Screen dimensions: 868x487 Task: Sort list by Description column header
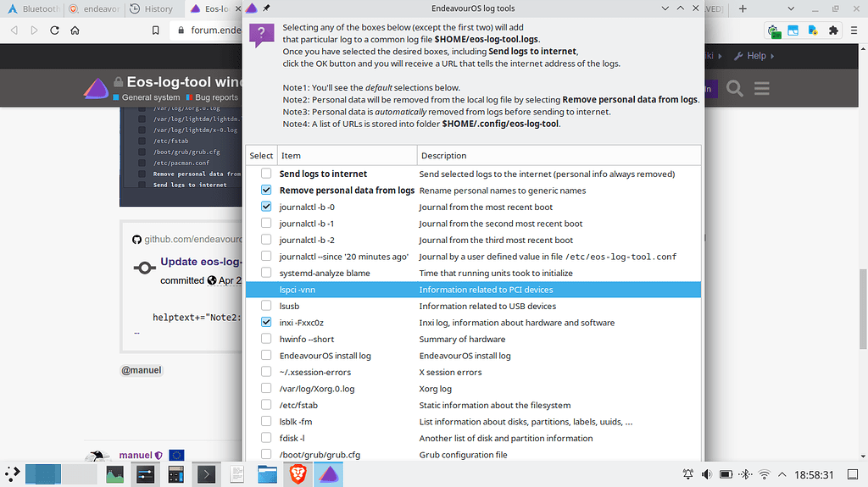pyautogui.click(x=558, y=156)
